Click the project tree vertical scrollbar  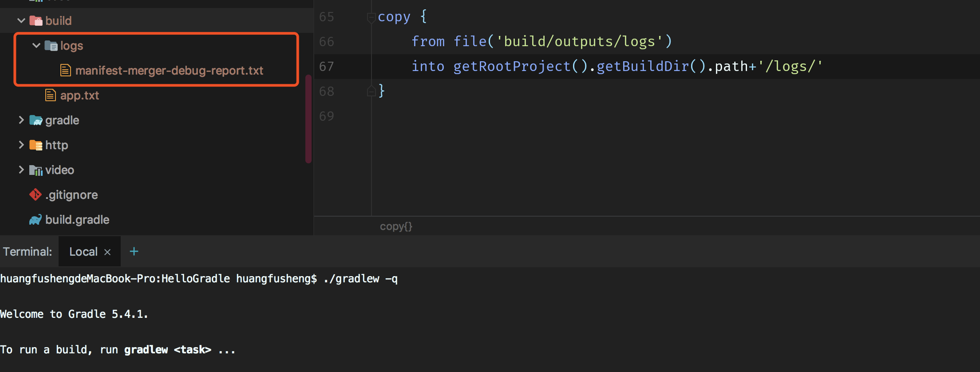pyautogui.click(x=308, y=119)
